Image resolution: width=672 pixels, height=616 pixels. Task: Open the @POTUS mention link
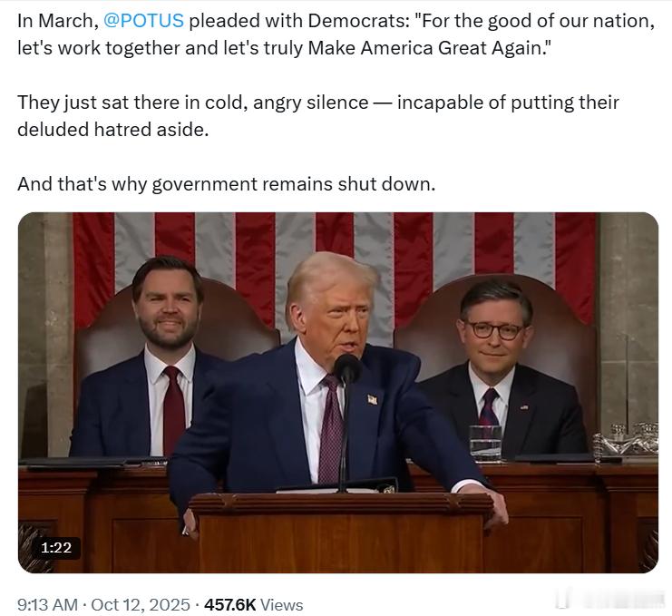[x=143, y=21]
